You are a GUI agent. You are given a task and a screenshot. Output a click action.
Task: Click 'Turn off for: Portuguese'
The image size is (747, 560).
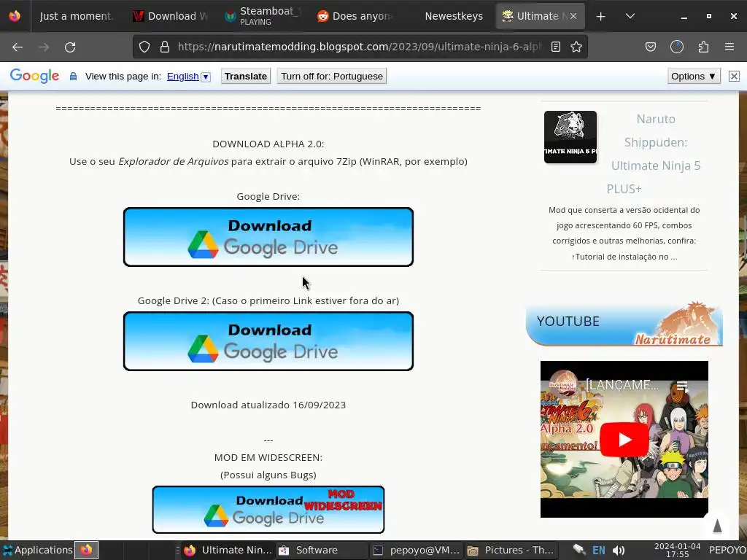tap(332, 76)
